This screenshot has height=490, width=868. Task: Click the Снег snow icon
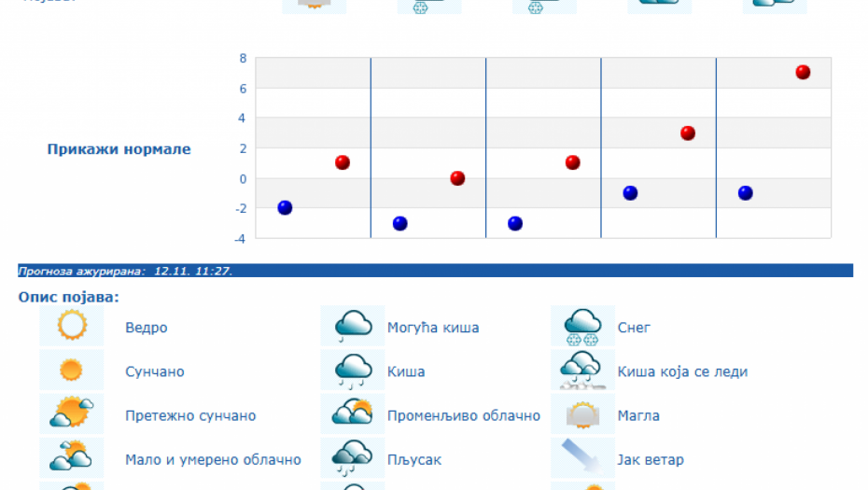[x=582, y=326]
